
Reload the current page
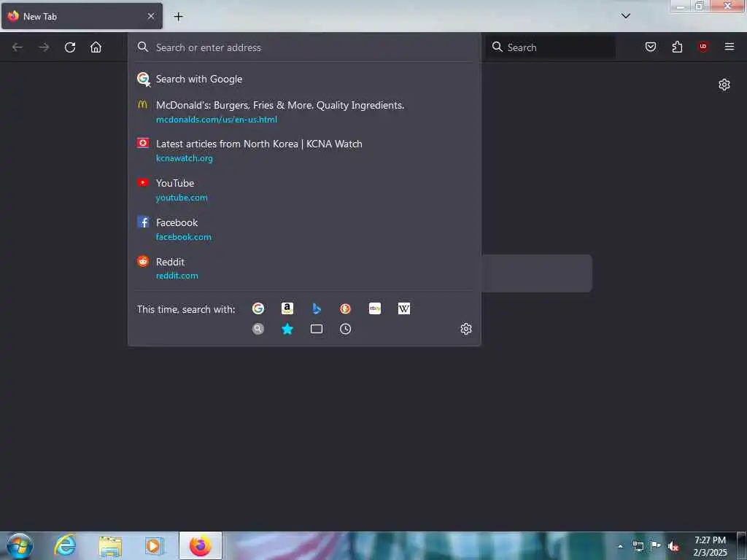[70, 47]
